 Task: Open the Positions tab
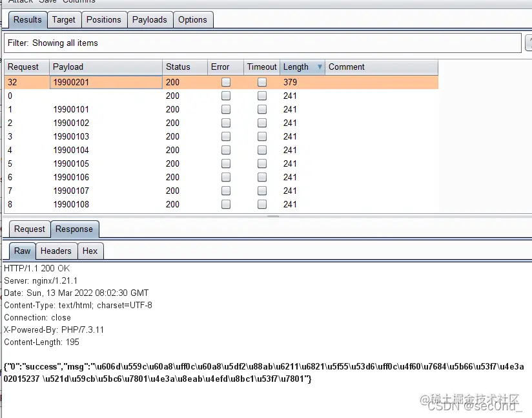104,19
